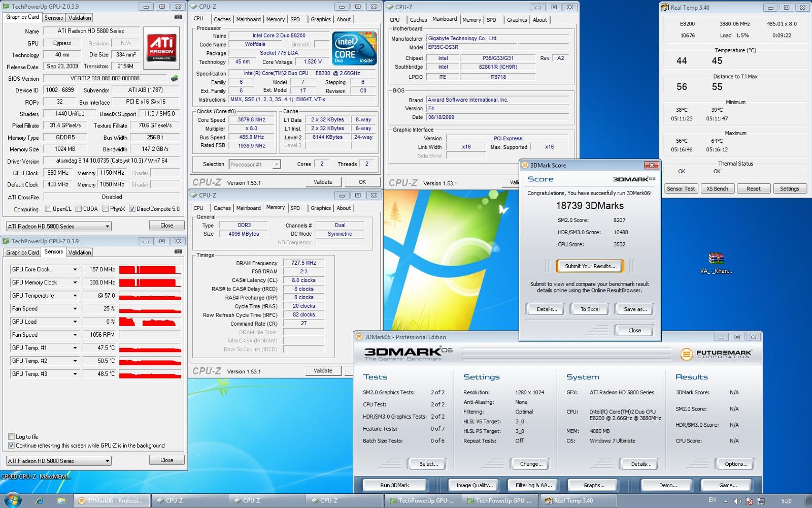The width and height of the screenshot is (812, 508).
Task: Click the Futuremark Corporation logo in 3DMark06
Action: click(x=716, y=354)
